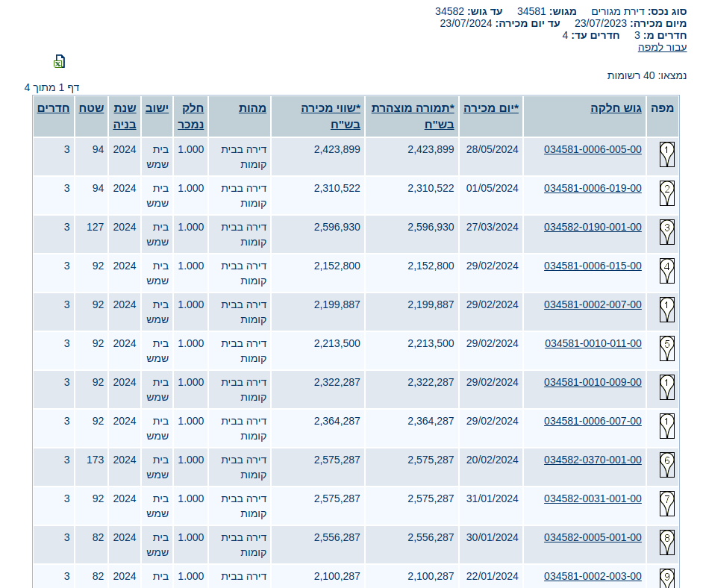The image size is (703, 588).
Task: Sort by גוש חלקה column header
Action: (616, 108)
